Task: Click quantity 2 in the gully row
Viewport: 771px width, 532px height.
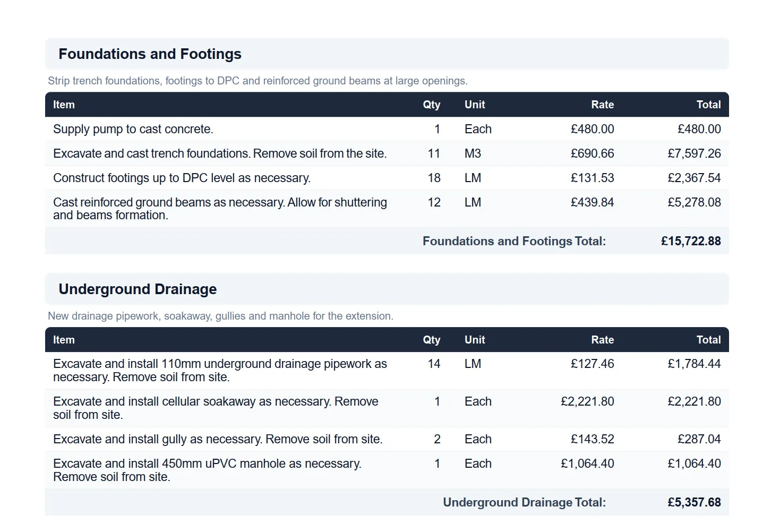Action: click(437, 439)
